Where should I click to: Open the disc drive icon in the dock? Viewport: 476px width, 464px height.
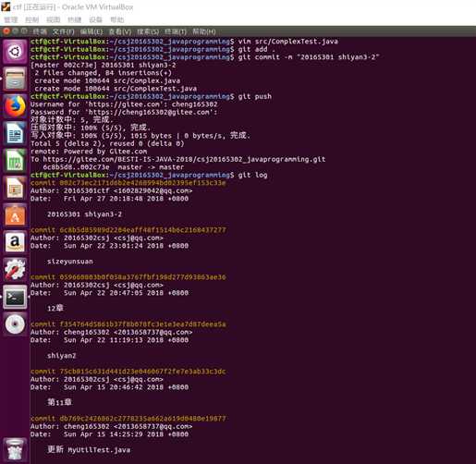pyautogui.click(x=15, y=324)
